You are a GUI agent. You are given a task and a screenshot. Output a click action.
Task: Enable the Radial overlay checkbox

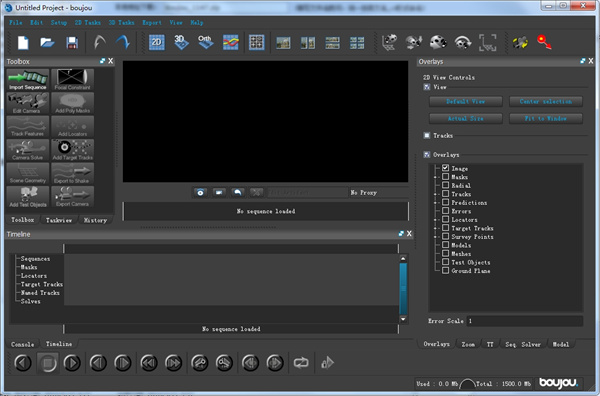click(x=445, y=185)
